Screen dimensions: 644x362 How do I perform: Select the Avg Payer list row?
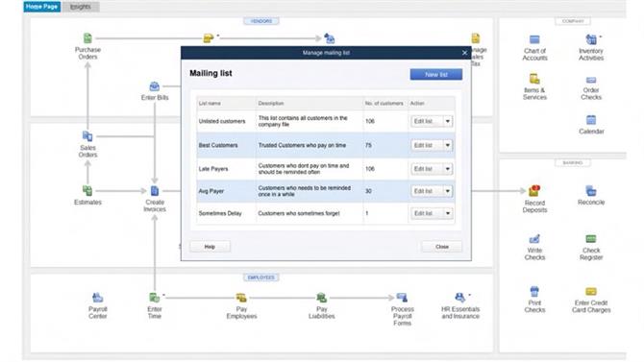point(325,191)
